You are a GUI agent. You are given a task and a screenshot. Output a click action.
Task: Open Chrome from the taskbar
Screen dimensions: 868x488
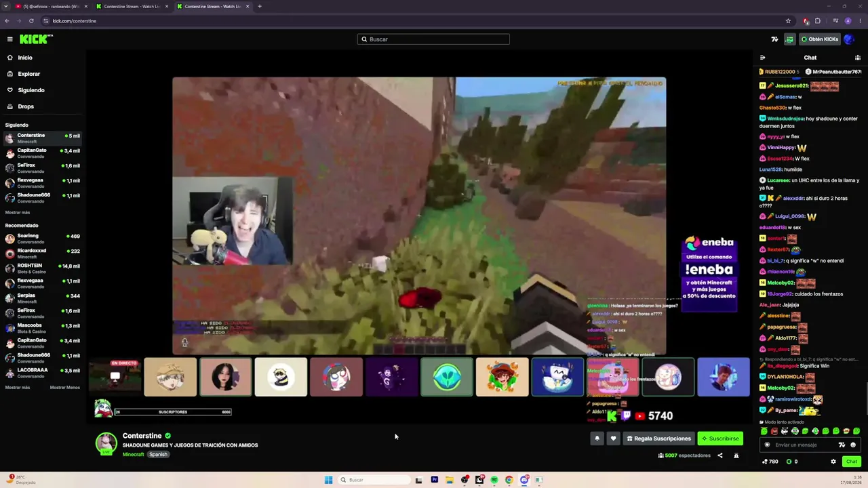(509, 480)
